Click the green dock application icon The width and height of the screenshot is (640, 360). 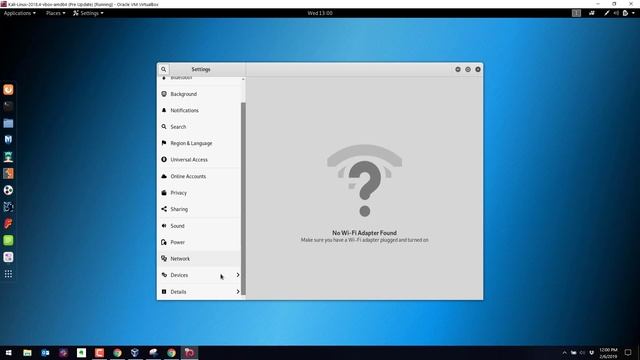(8, 240)
